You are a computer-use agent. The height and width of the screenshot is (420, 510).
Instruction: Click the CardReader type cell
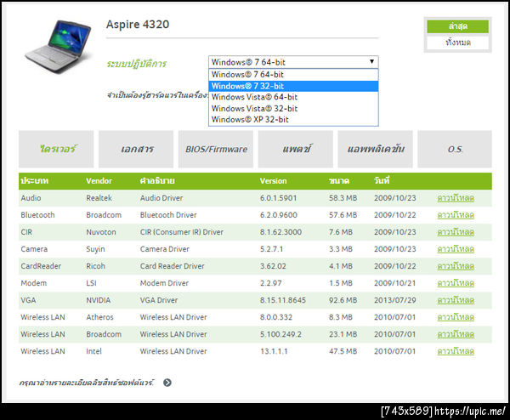point(41,266)
